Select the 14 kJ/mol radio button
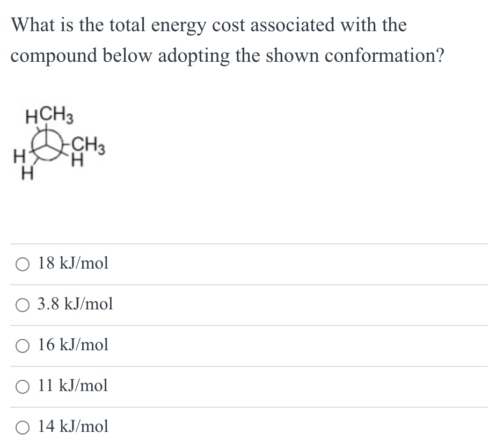This screenshot has height=448, width=496. [22, 427]
